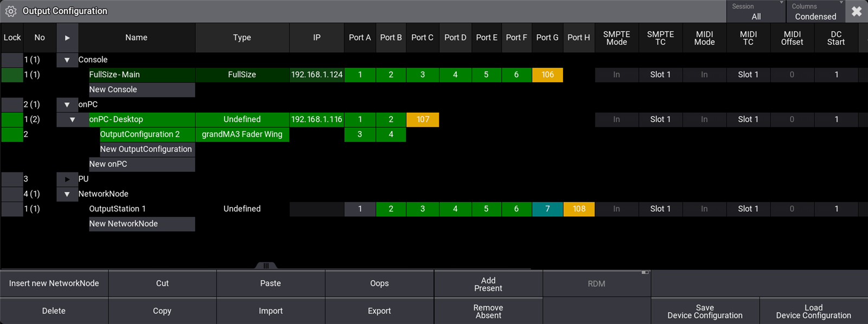Click the SMPTE Mode column header
Image resolution: width=868 pixels, height=324 pixels.
617,38
